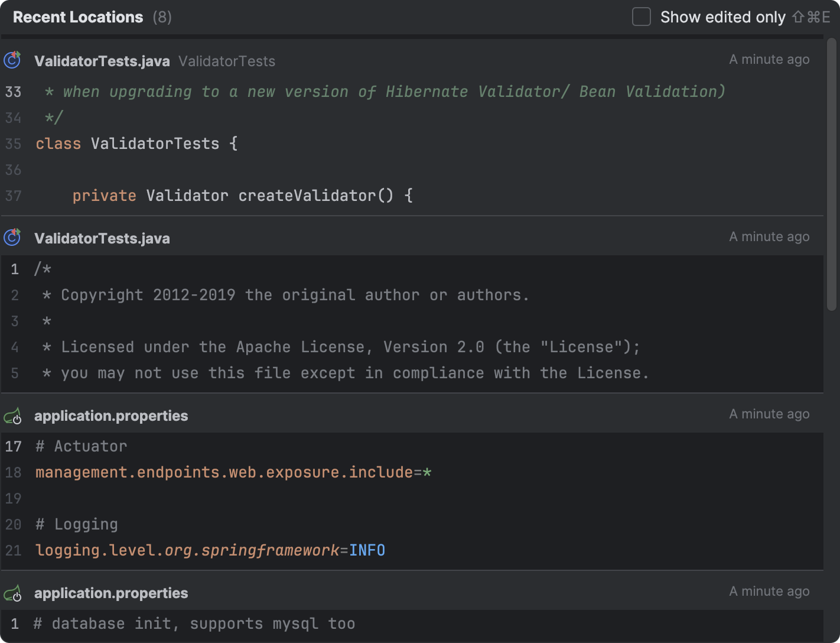Click the database init comment snippet
The width and height of the screenshot is (840, 643).
195,623
